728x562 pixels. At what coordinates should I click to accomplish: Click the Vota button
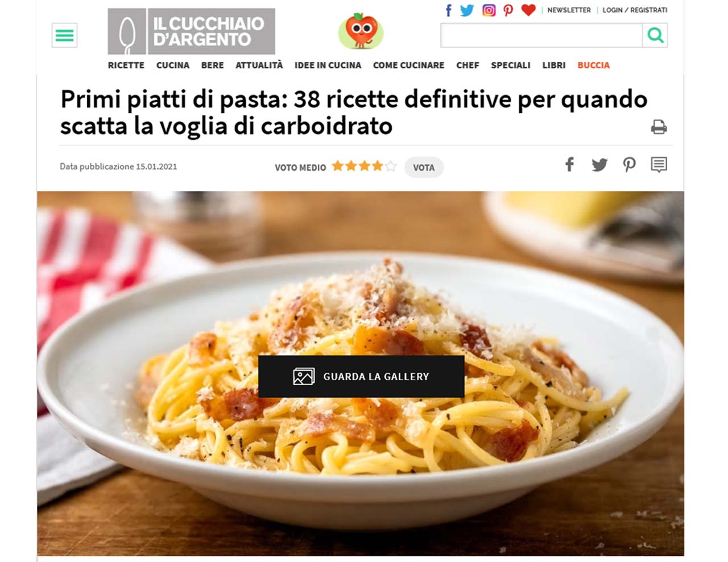click(424, 168)
